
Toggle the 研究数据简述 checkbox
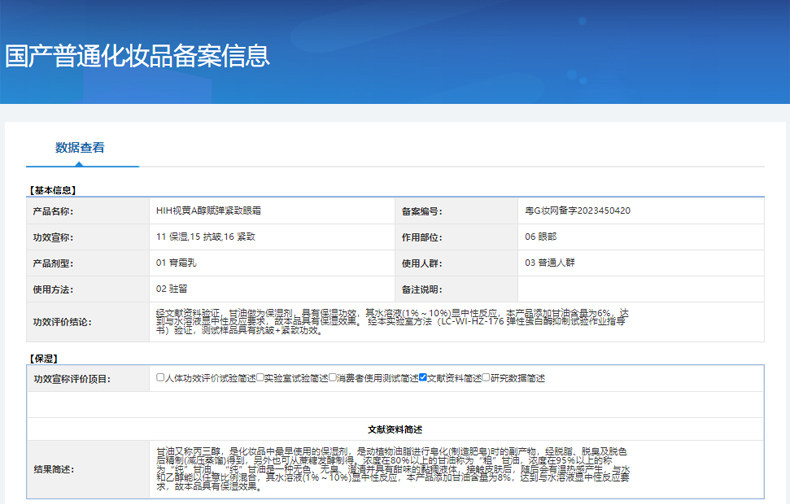[x=486, y=378]
